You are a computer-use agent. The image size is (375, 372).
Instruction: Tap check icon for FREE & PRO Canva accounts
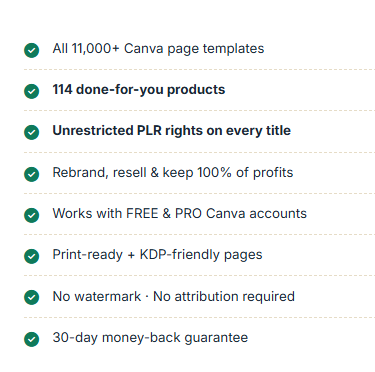(x=32, y=215)
